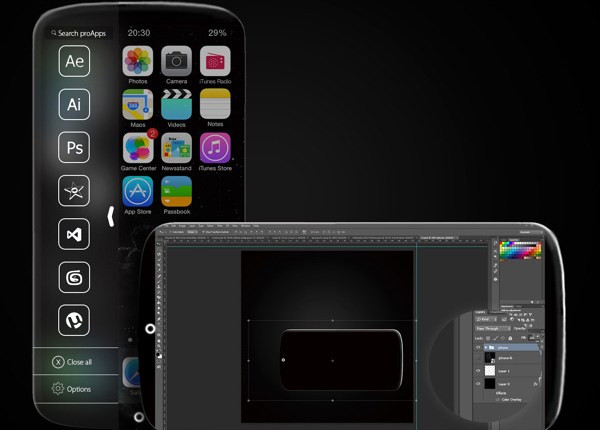Screen dimensions: 600x430
Task: Launch the iTunes Store
Action: pyautogui.click(x=215, y=148)
